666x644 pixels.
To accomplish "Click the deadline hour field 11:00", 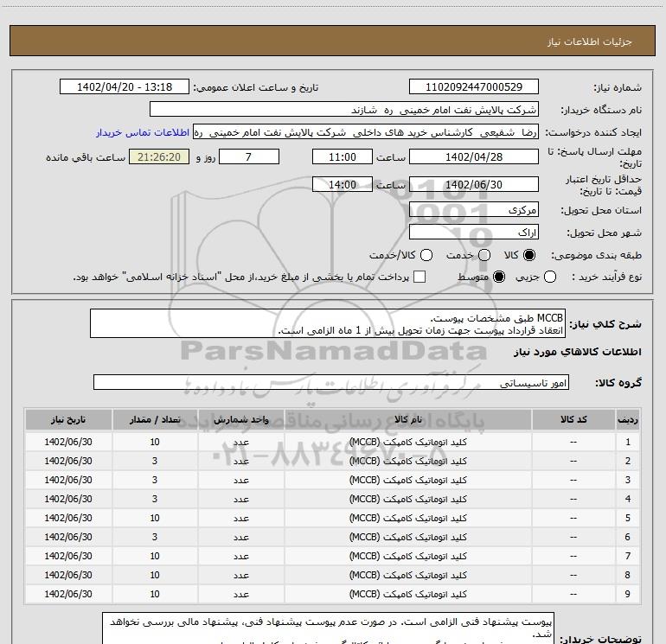I will tap(343, 156).
